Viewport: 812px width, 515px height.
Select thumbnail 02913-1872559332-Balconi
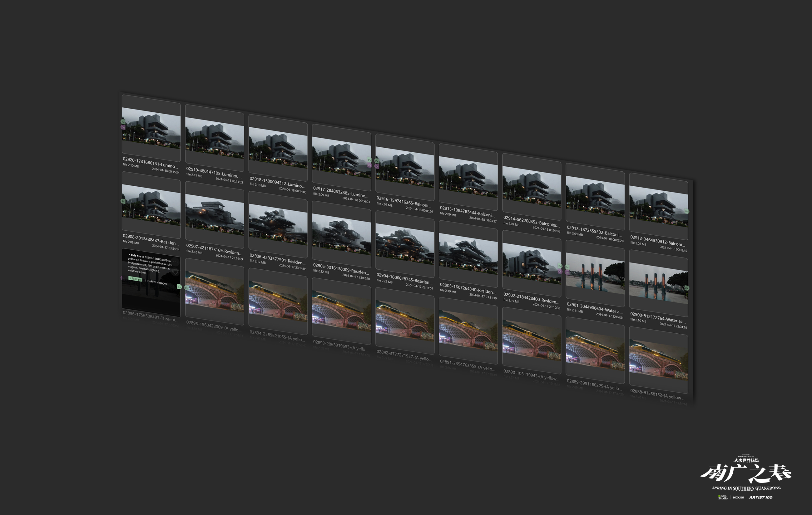point(595,197)
